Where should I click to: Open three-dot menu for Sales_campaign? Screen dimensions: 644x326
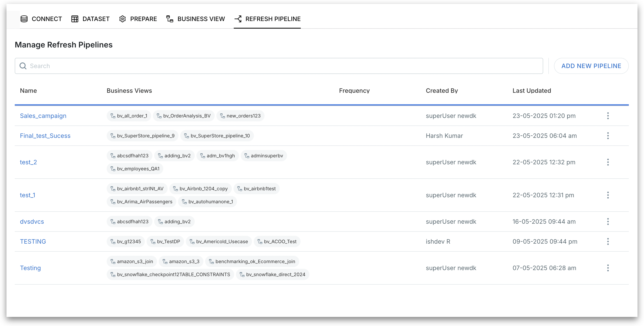click(608, 116)
